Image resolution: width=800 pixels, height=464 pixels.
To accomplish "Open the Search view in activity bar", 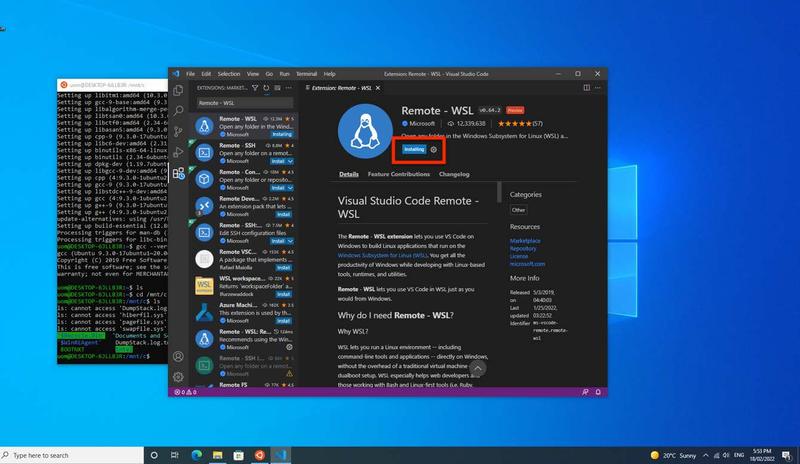I will tap(178, 111).
